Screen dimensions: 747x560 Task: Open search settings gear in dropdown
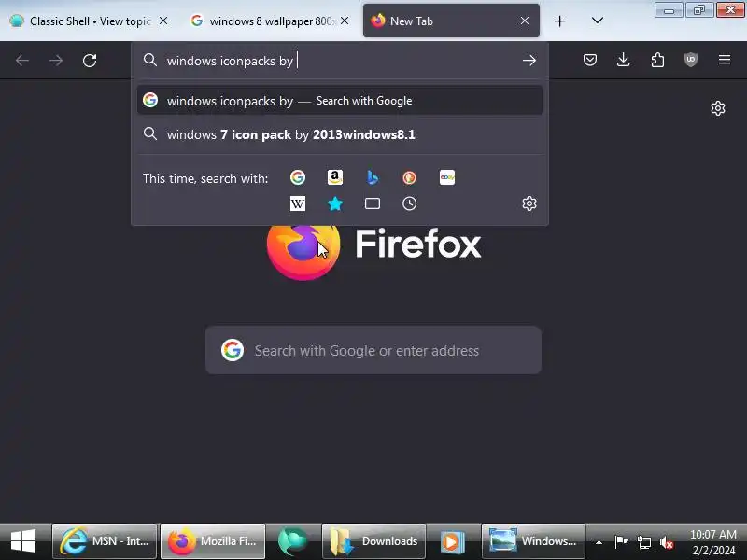click(529, 203)
